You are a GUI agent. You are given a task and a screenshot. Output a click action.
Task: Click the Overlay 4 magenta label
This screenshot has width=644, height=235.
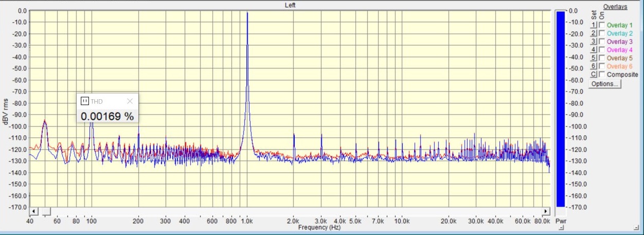coord(619,50)
